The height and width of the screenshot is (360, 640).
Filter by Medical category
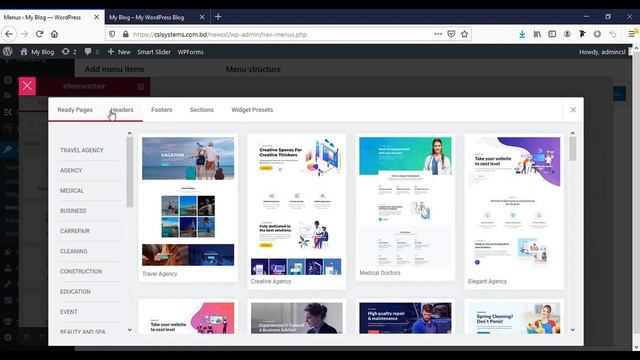click(72, 191)
